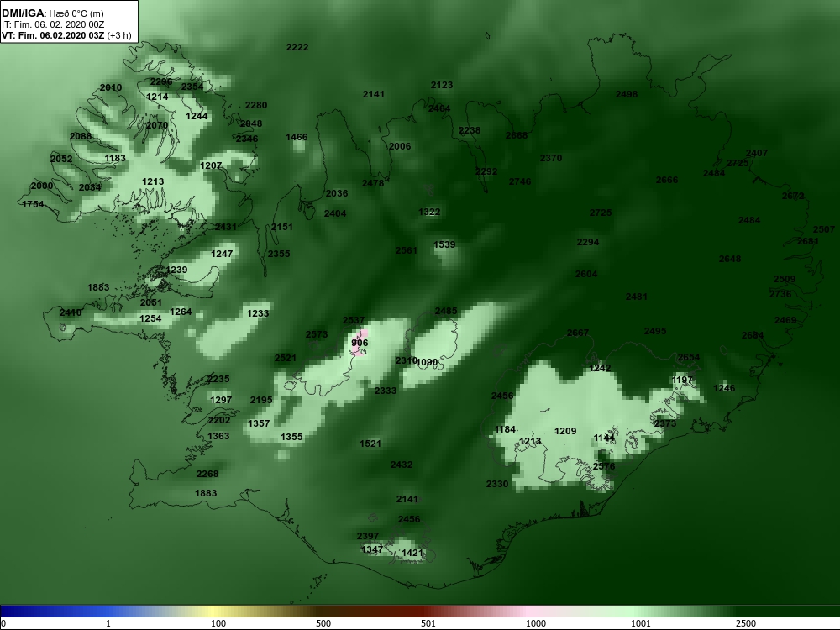Click the map value '2736'
Image resolution: width=840 pixels, height=630 pixels.
[780, 294]
